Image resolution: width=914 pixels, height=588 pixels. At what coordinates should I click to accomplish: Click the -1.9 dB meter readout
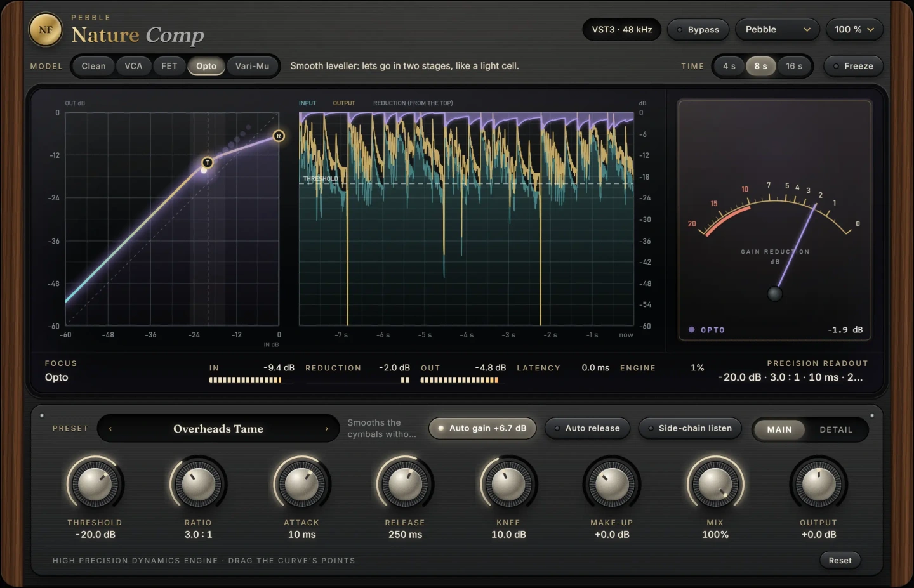coord(845,330)
